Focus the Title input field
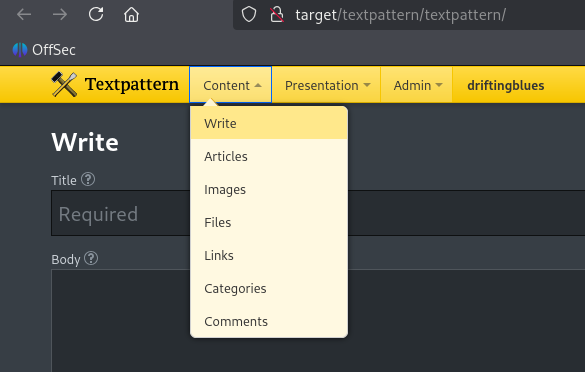Screen dimensions: 585x372 point(318,213)
